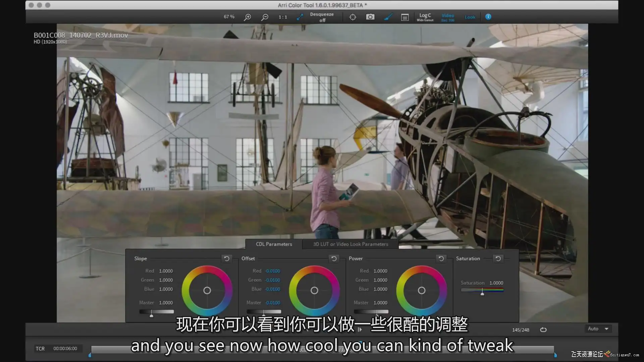Click center of Offset color wheel
The image size is (644, 362).
pyautogui.click(x=314, y=290)
